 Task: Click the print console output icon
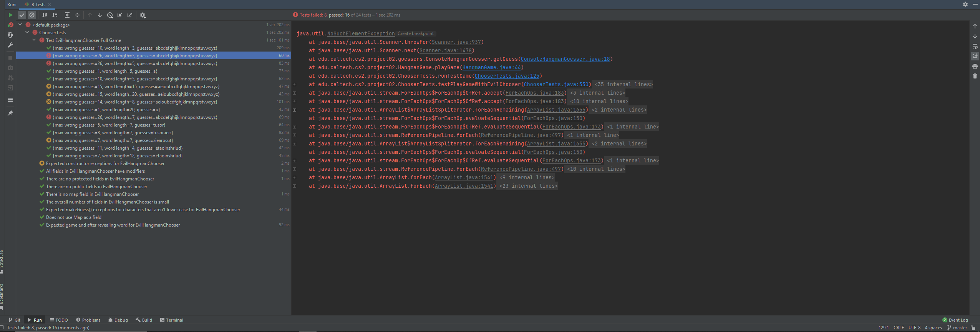pos(975,66)
